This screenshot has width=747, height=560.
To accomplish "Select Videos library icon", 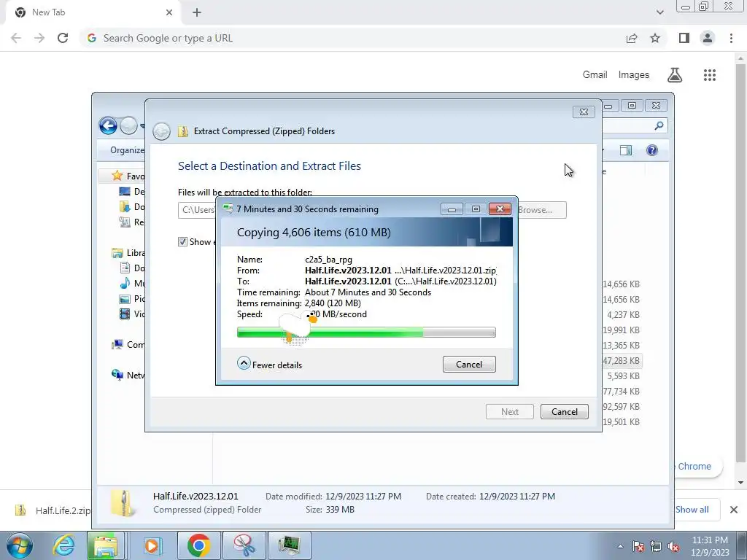I will click(125, 314).
